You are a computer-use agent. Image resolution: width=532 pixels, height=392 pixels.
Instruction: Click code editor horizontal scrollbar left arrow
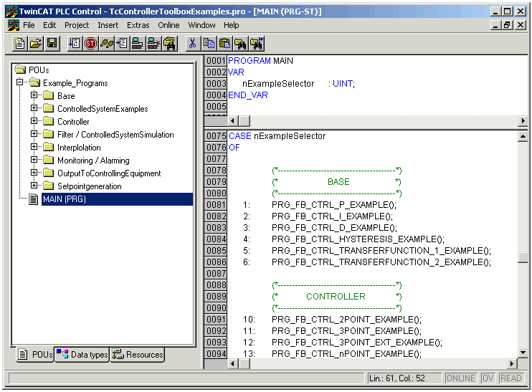232,364
